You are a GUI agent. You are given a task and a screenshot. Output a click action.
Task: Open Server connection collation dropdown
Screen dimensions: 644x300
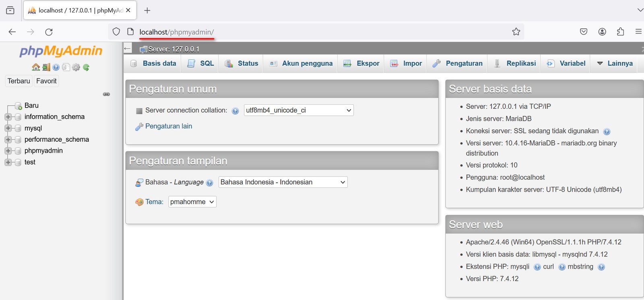pyautogui.click(x=299, y=110)
